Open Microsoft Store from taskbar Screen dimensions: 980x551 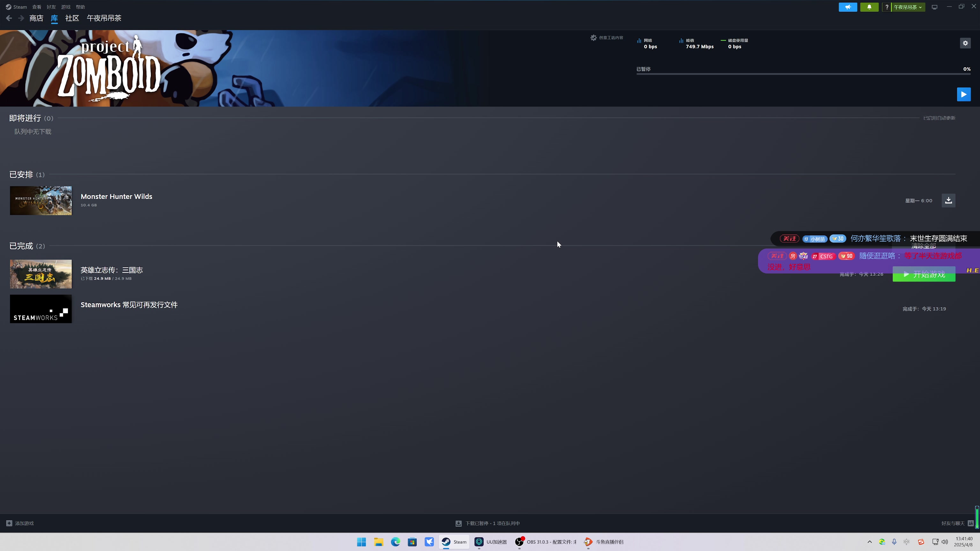pyautogui.click(x=412, y=542)
